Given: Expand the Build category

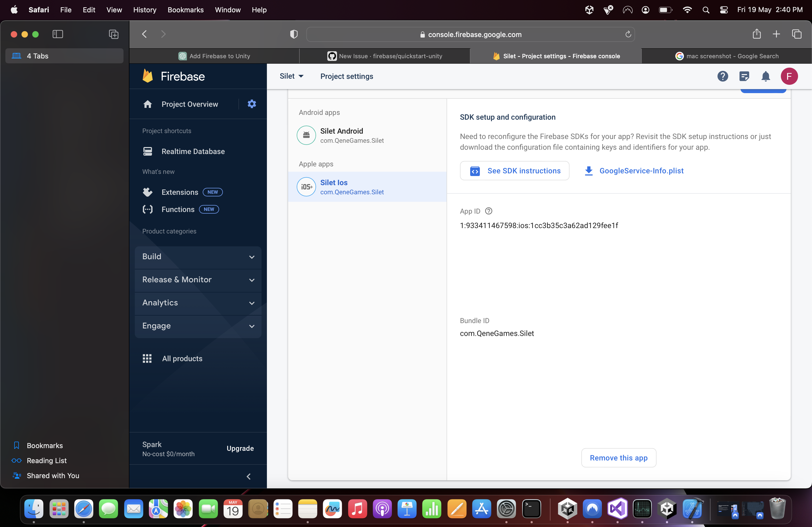Looking at the screenshot, I should coord(198,257).
